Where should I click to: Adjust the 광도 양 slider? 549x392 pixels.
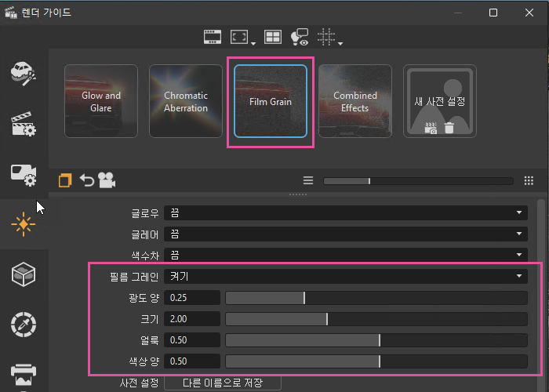point(376,298)
